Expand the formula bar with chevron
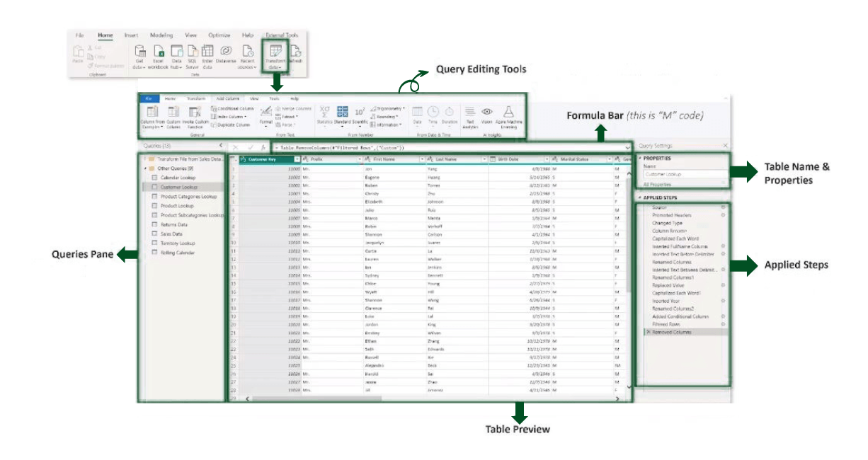This screenshot has height=460, width=868. pos(627,147)
